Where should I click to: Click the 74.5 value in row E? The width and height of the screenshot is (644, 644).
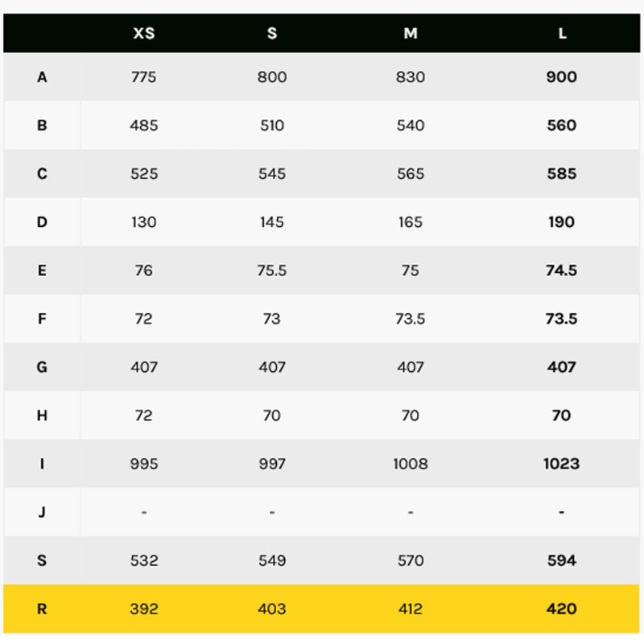[x=562, y=270]
